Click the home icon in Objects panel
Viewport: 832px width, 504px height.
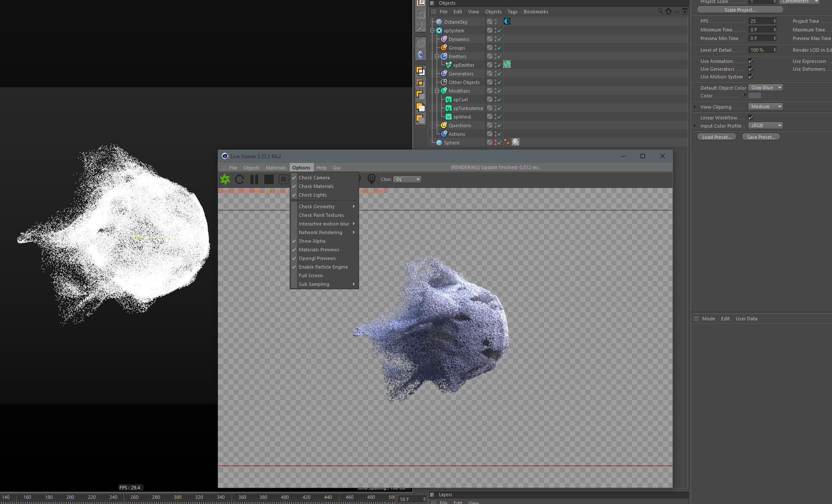click(668, 12)
